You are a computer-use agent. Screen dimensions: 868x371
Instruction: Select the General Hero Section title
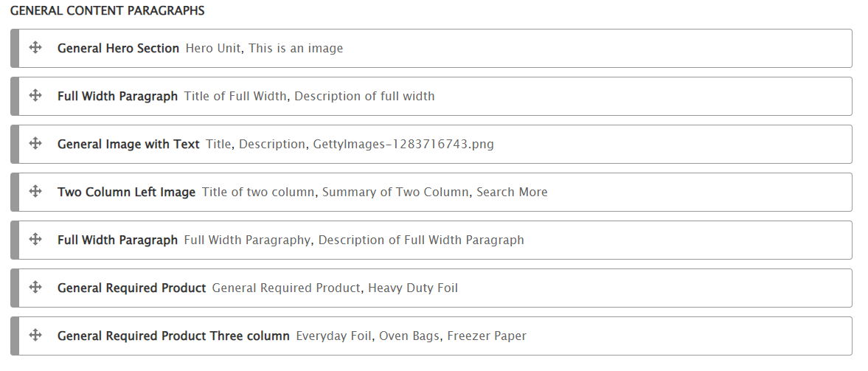coord(118,49)
